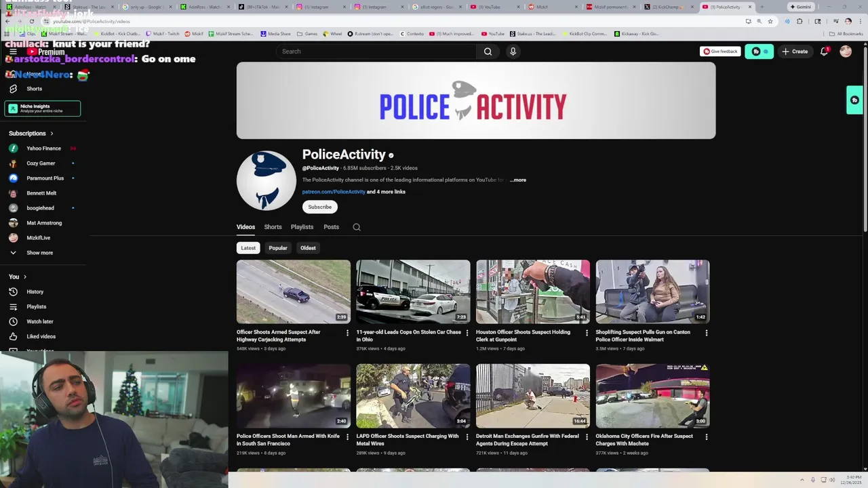Switch to the channel Playlists tab
868x488 pixels.
[x=302, y=227]
